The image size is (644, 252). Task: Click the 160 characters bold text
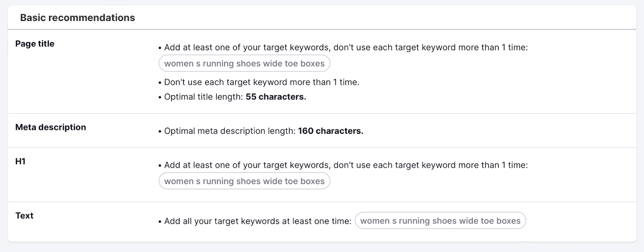pyautogui.click(x=330, y=131)
